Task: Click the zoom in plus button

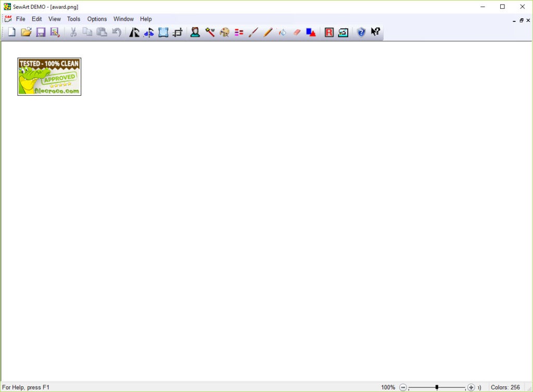Action: pyautogui.click(x=471, y=387)
